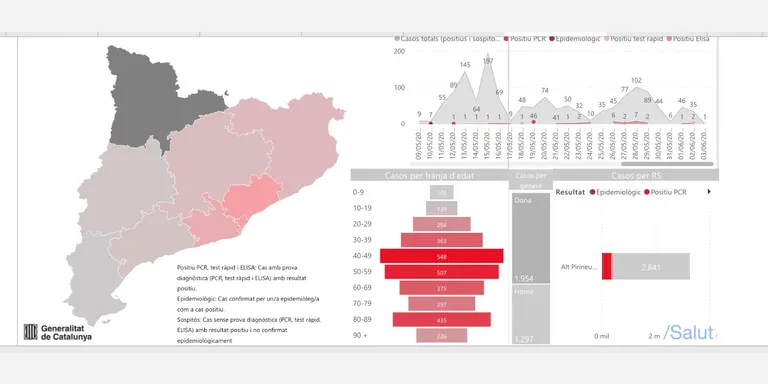Click the 74 data label on the chart
This screenshot has height=384, width=768.
click(545, 91)
